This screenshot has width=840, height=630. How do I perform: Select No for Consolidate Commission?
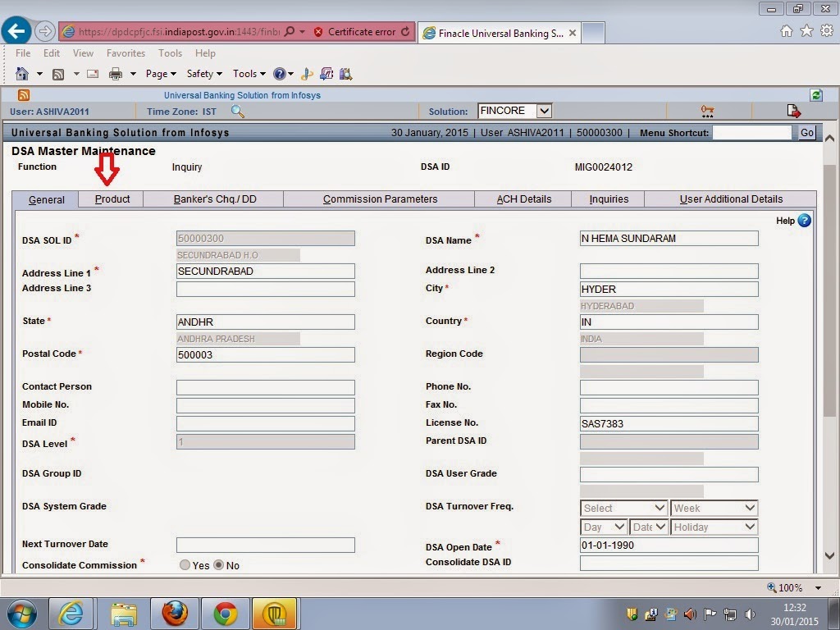218,564
